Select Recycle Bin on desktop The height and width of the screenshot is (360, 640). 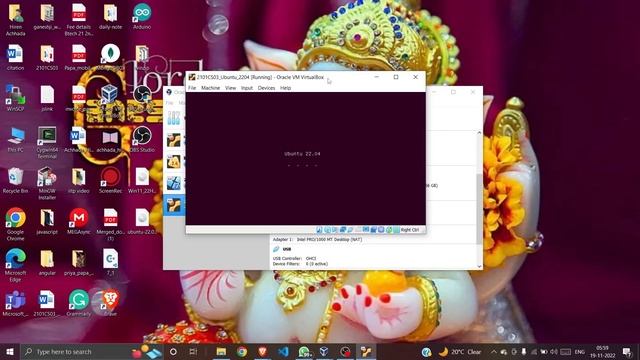point(15,180)
